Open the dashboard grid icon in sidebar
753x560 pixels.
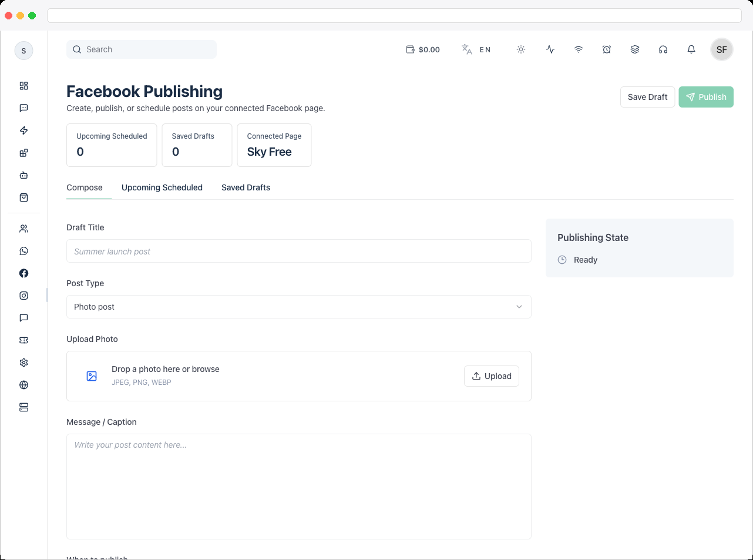23,86
